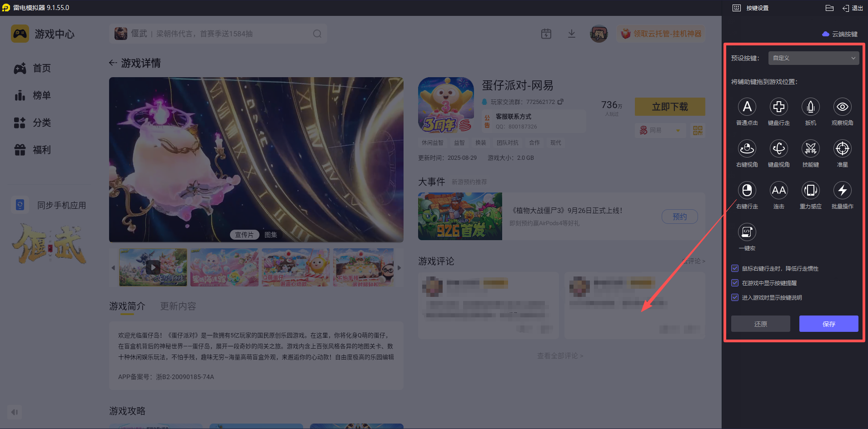
Task: Select the second pink screenshot thumbnail
Action: pyautogui.click(x=224, y=267)
